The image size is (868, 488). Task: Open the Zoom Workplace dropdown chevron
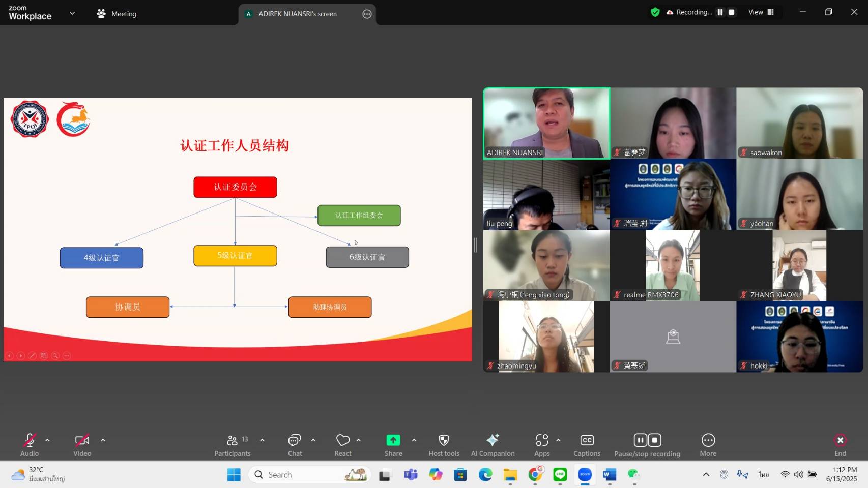coord(72,14)
